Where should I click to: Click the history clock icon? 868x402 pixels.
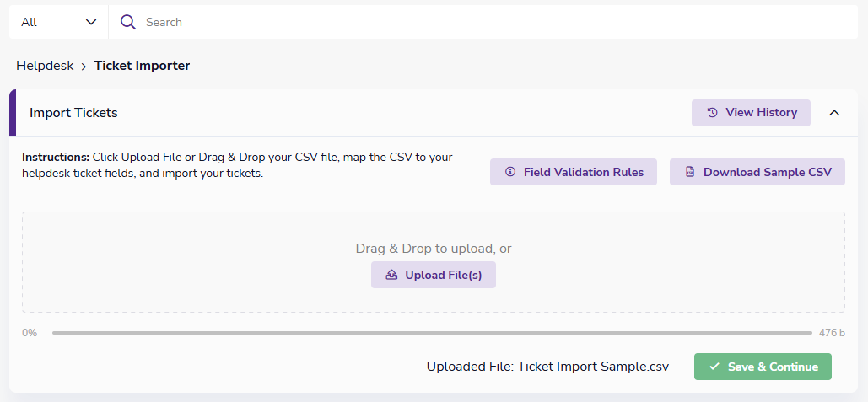coord(713,113)
